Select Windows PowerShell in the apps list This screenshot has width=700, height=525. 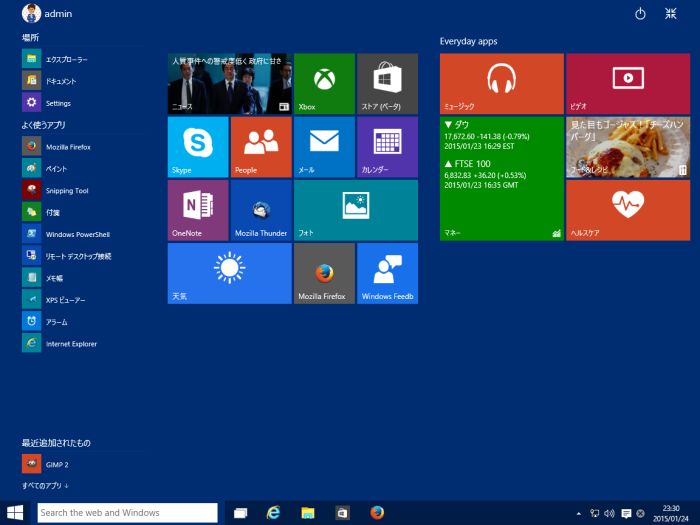pyautogui.click(x=77, y=235)
